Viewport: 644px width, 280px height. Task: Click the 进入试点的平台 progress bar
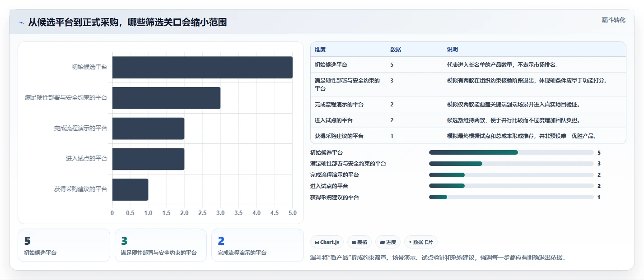coord(511,186)
